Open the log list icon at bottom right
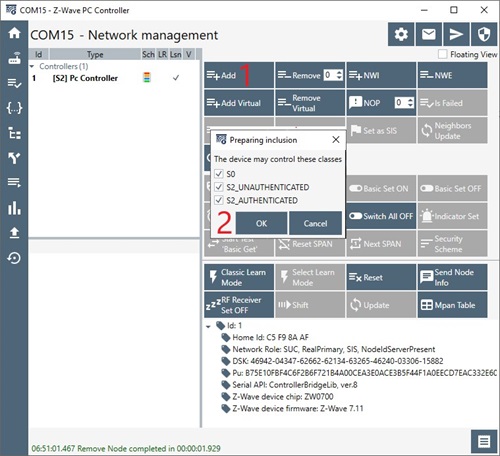This screenshot has height=456, width=500. [x=484, y=442]
